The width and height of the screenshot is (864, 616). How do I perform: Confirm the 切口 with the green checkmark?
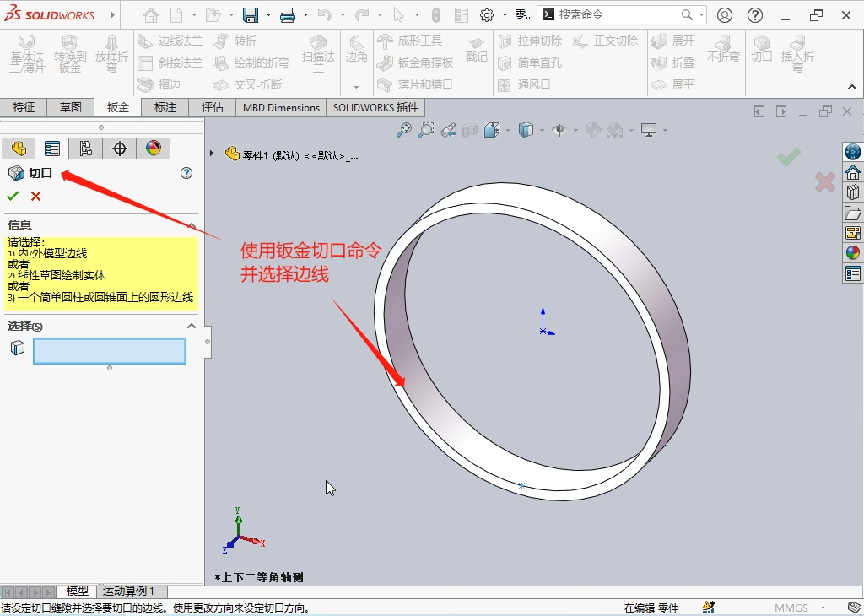(13, 196)
